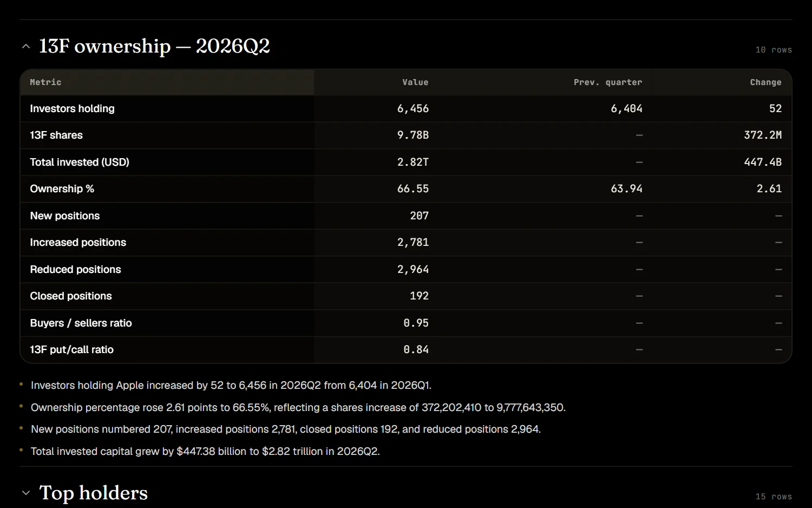Sort by the Value column header
Image resolution: width=812 pixels, height=508 pixels.
415,82
